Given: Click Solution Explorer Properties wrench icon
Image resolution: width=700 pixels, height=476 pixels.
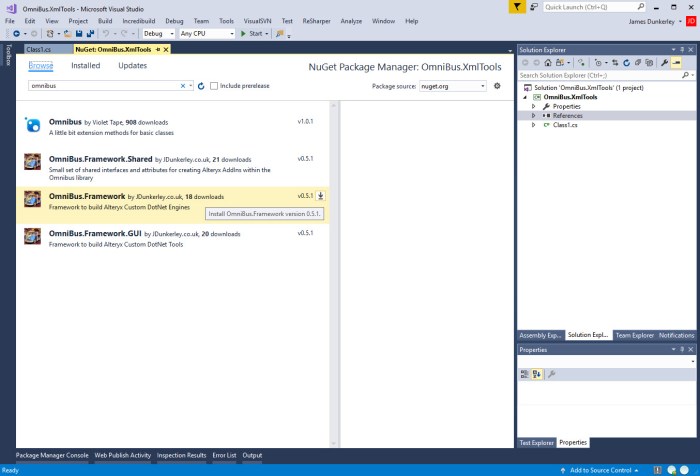Looking at the screenshot, I should [664, 63].
